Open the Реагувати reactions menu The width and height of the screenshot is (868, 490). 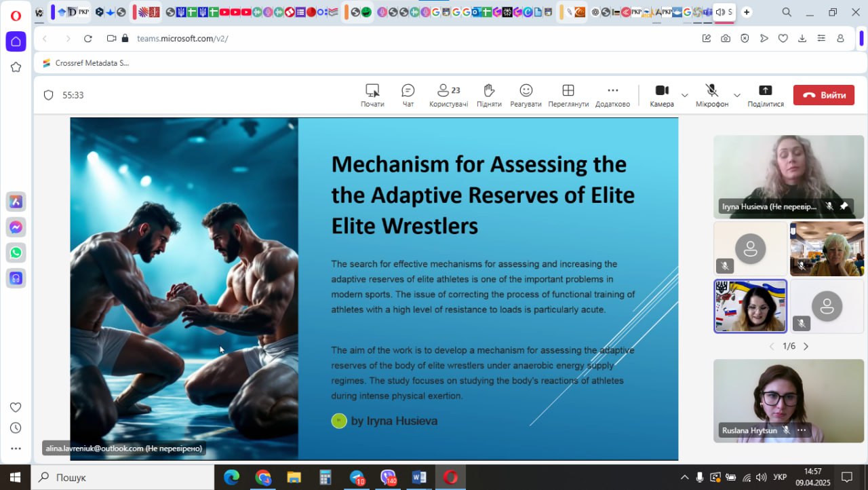526,95
